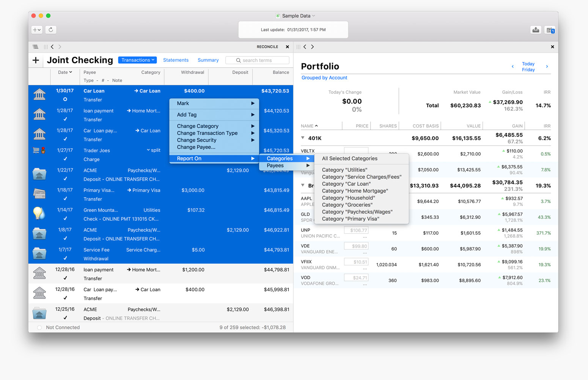The height and width of the screenshot is (380, 588).
Task: Switch to the Summary tab
Action: pyautogui.click(x=208, y=60)
